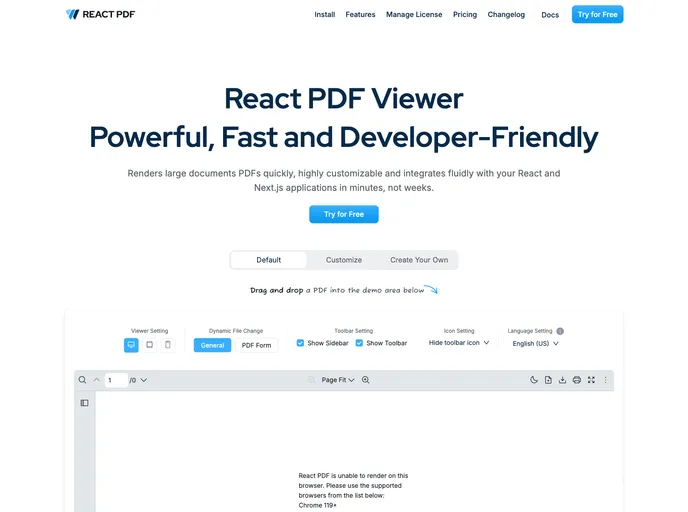Open Features in the navigation
Image resolution: width=688 pixels, height=512 pixels.
(360, 14)
